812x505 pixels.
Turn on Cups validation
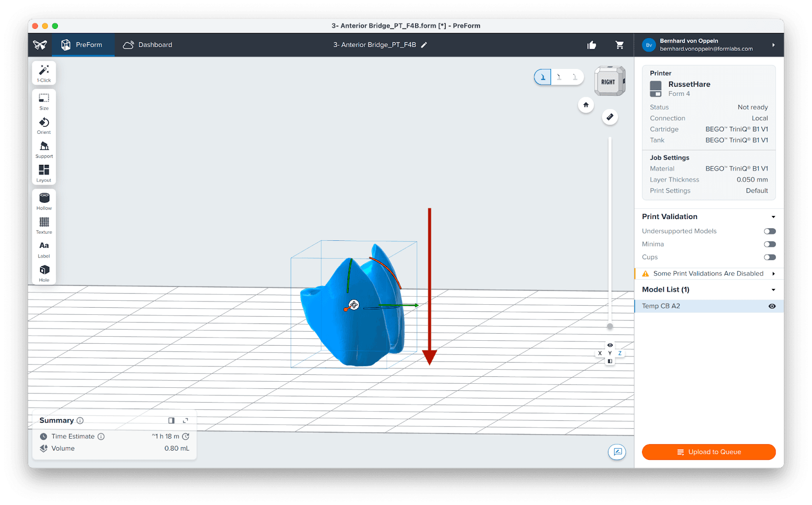(x=770, y=258)
